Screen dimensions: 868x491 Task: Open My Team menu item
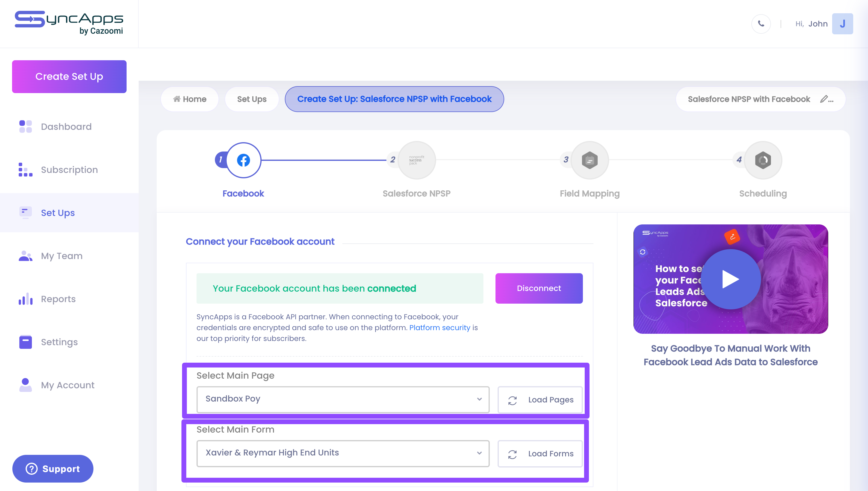click(62, 256)
